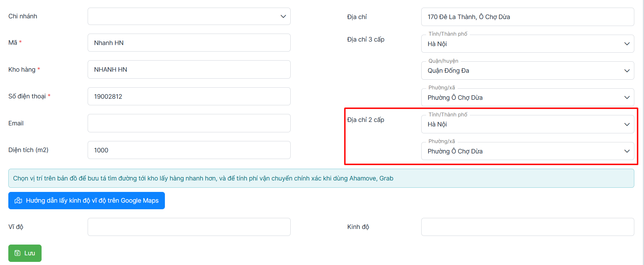This screenshot has height=265, width=644.
Task: Select the Số điện thoại input
Action: click(189, 96)
